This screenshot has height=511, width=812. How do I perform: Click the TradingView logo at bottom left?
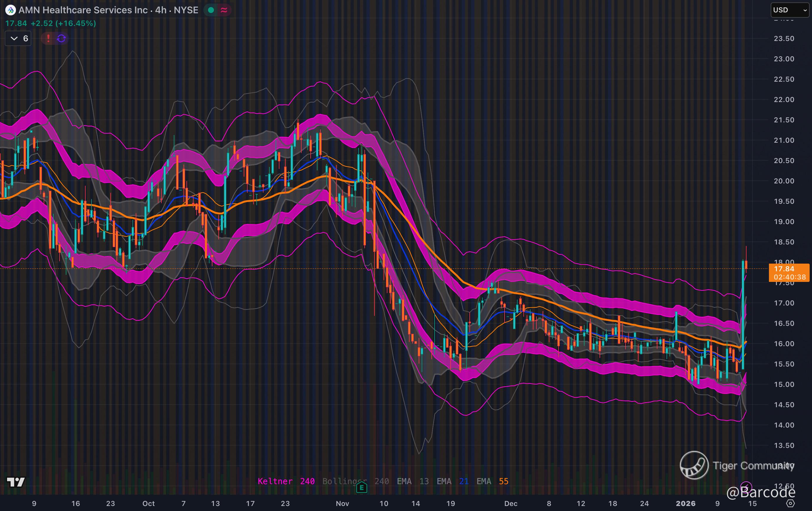[x=16, y=482]
